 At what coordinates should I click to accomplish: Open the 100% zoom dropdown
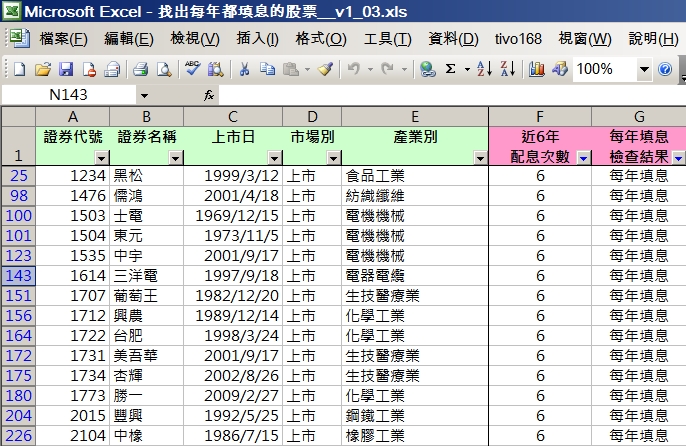[644, 69]
